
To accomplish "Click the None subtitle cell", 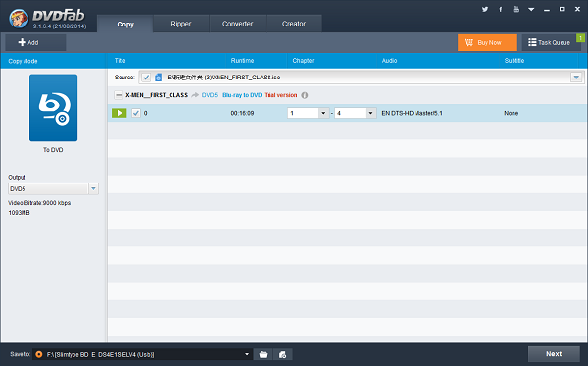I will tap(512, 113).
